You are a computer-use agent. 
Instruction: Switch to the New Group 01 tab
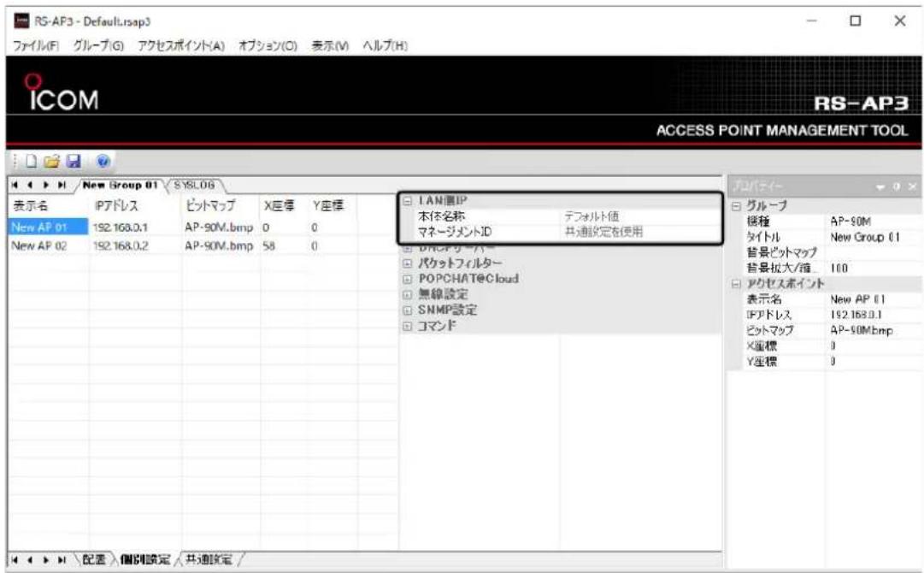[x=121, y=185]
